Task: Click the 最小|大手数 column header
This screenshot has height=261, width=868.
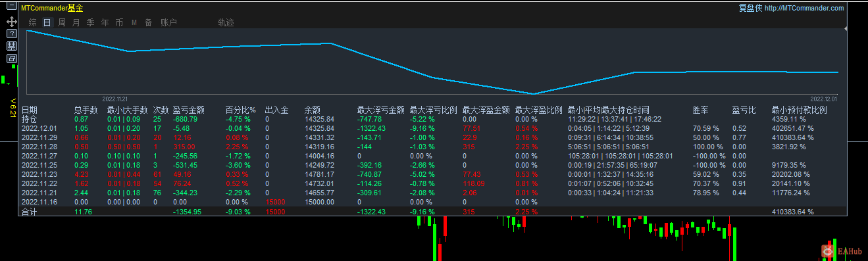Action: [128, 110]
